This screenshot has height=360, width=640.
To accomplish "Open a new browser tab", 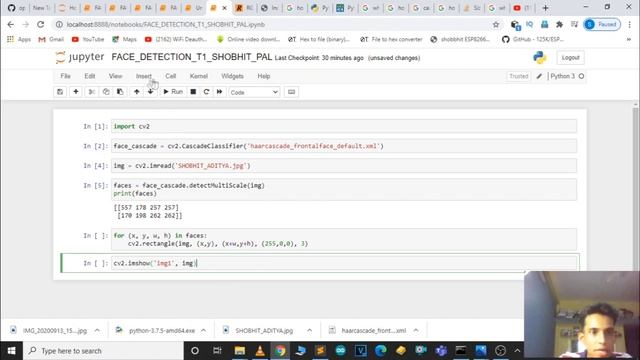I will (545, 8).
